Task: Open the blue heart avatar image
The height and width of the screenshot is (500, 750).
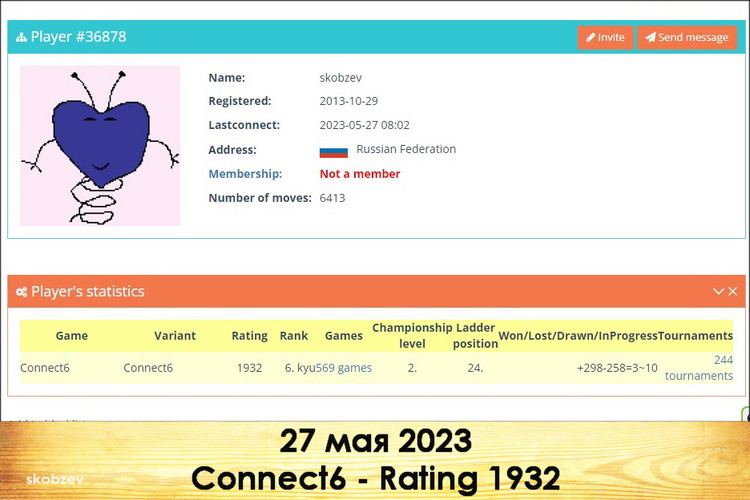Action: pyautogui.click(x=100, y=145)
